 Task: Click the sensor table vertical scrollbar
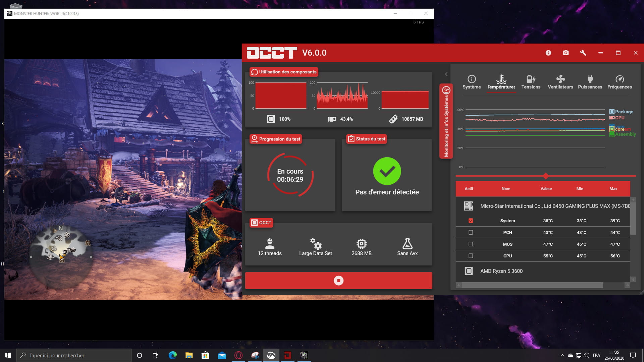[633, 218]
